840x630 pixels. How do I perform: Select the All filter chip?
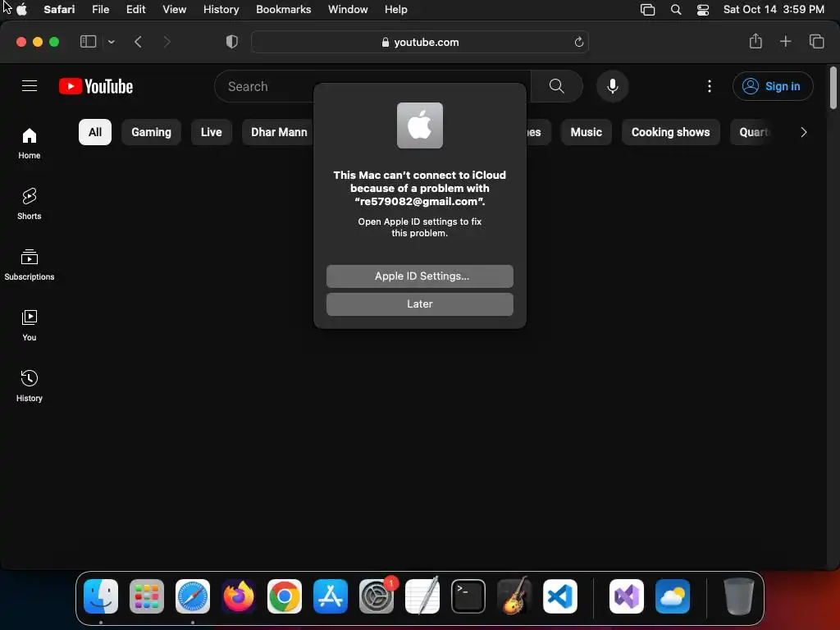pyautogui.click(x=95, y=132)
